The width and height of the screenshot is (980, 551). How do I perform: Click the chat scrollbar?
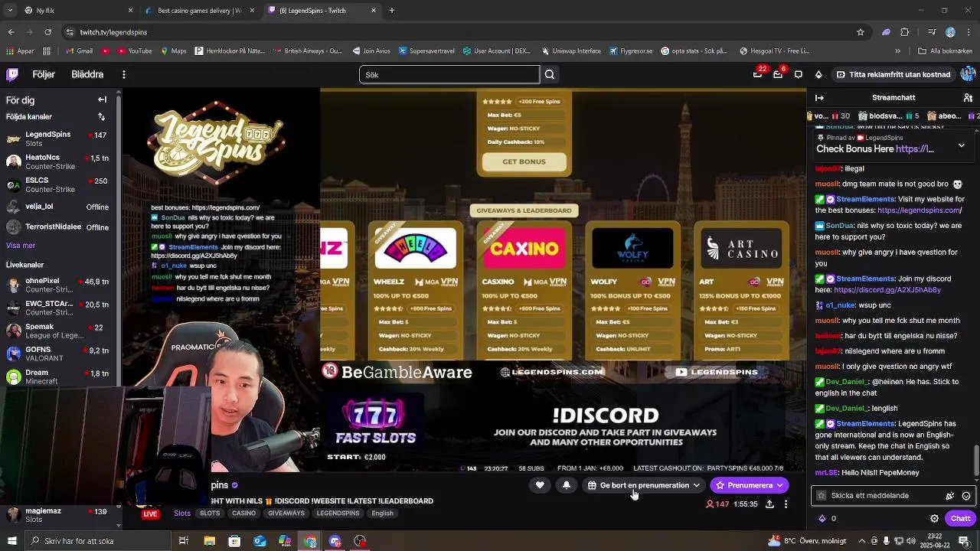(x=975, y=461)
